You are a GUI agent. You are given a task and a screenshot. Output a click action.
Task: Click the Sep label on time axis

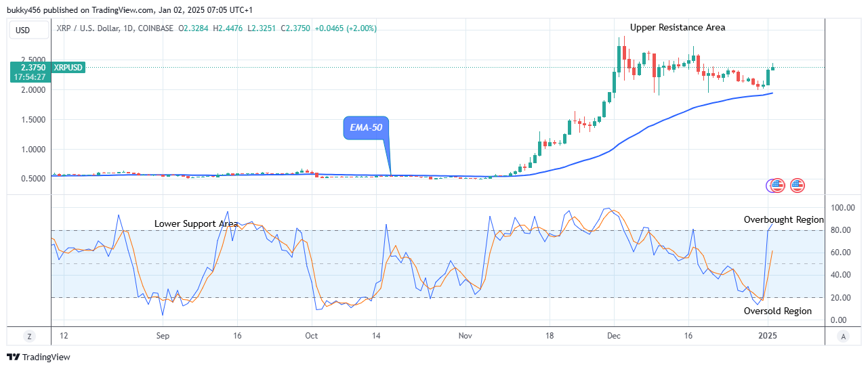(x=162, y=335)
